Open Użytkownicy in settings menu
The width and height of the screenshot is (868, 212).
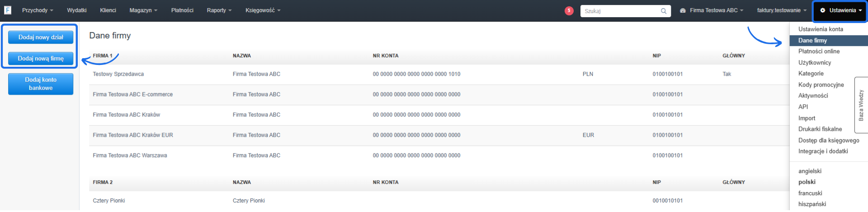(815, 63)
